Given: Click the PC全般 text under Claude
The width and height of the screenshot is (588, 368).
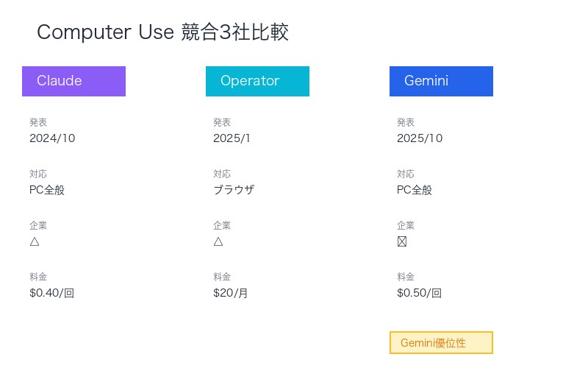Looking at the screenshot, I should point(47,190).
